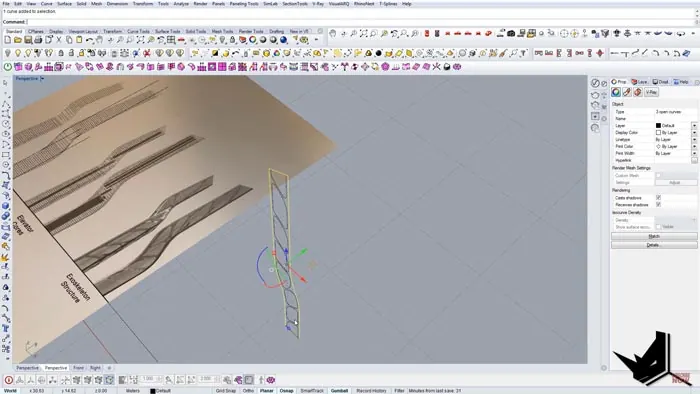Click the red X delete icon in the second toolbar row
700x394 pixels.
pyautogui.click(x=146, y=53)
